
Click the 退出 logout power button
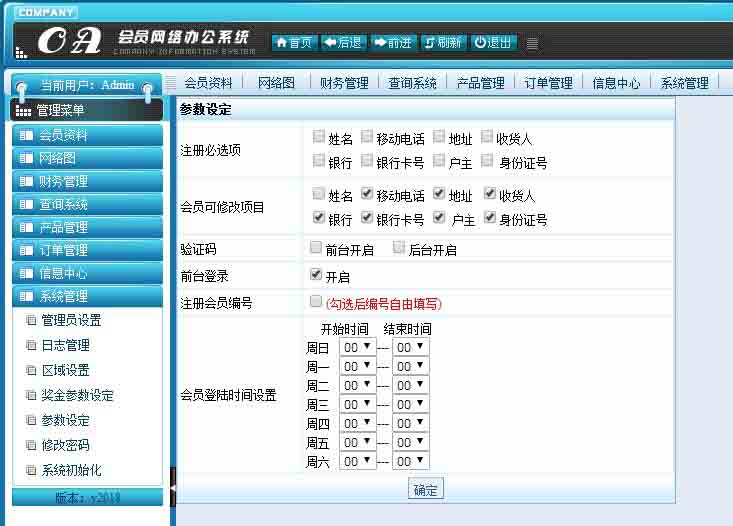click(x=493, y=43)
